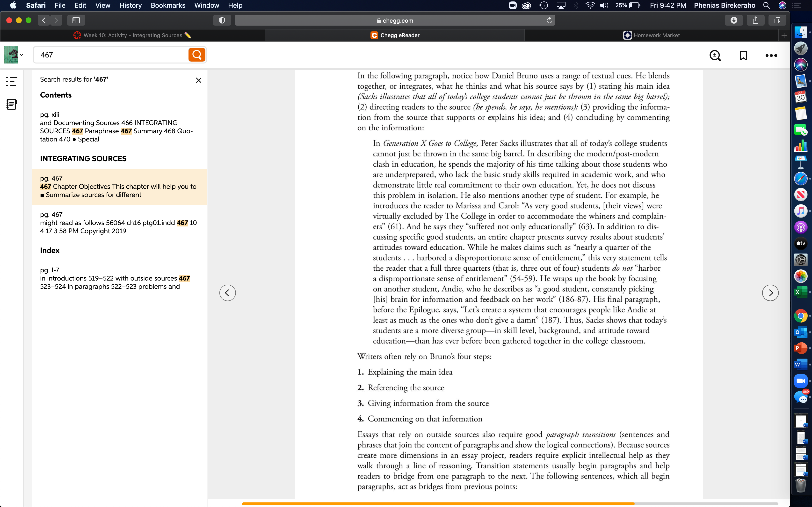Go to the previous page arrow
The height and width of the screenshot is (507, 812).
[227, 293]
